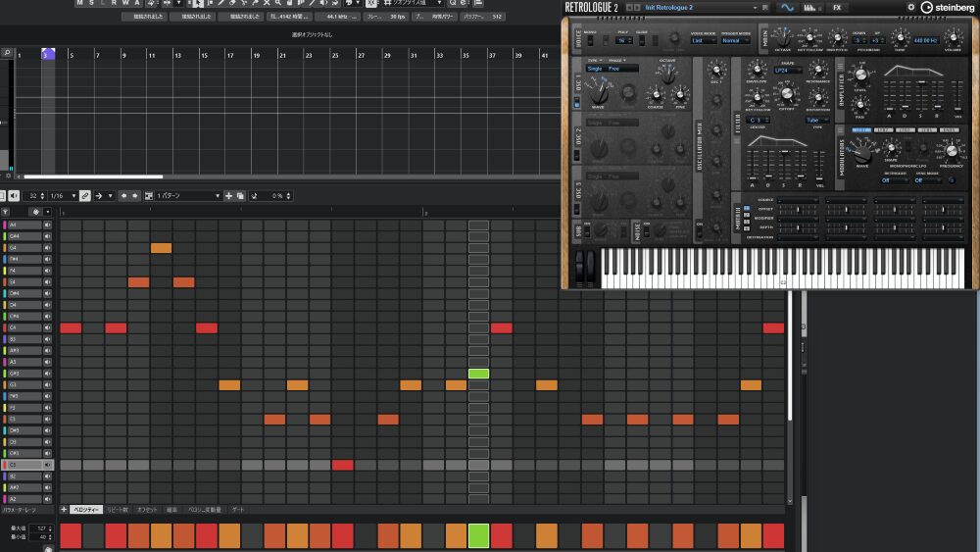Click bar 5 on the timeline ruler

(71, 55)
